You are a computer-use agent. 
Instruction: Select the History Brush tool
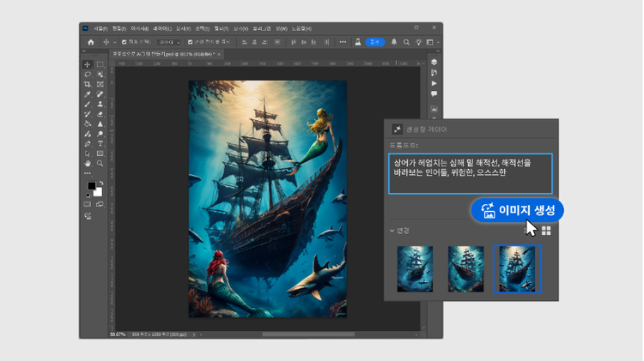[87, 114]
